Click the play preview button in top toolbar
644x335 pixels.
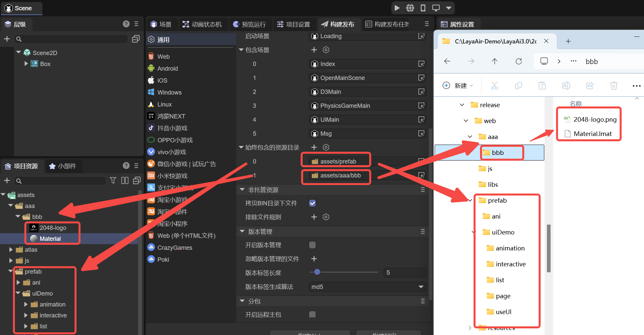pyautogui.click(x=397, y=8)
